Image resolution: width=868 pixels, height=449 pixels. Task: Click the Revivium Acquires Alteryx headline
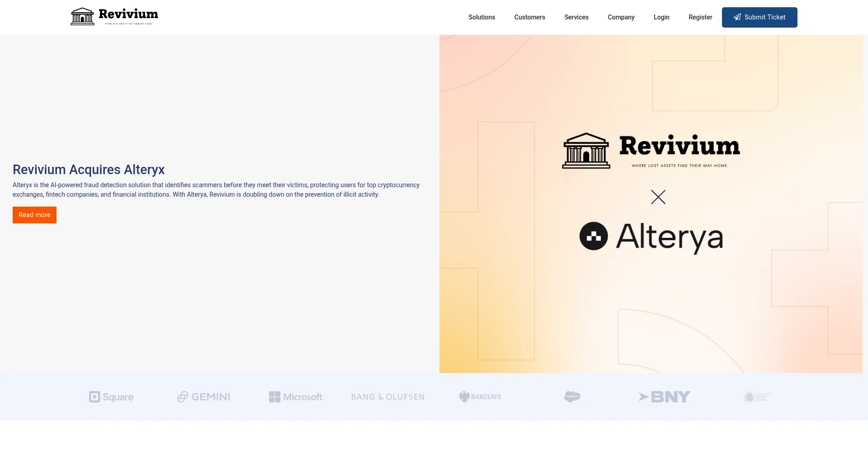click(89, 170)
